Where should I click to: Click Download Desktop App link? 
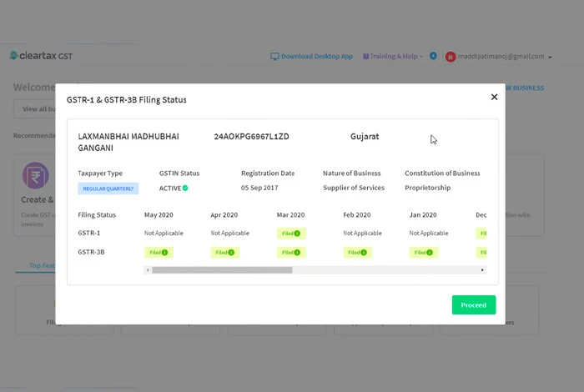(x=316, y=57)
